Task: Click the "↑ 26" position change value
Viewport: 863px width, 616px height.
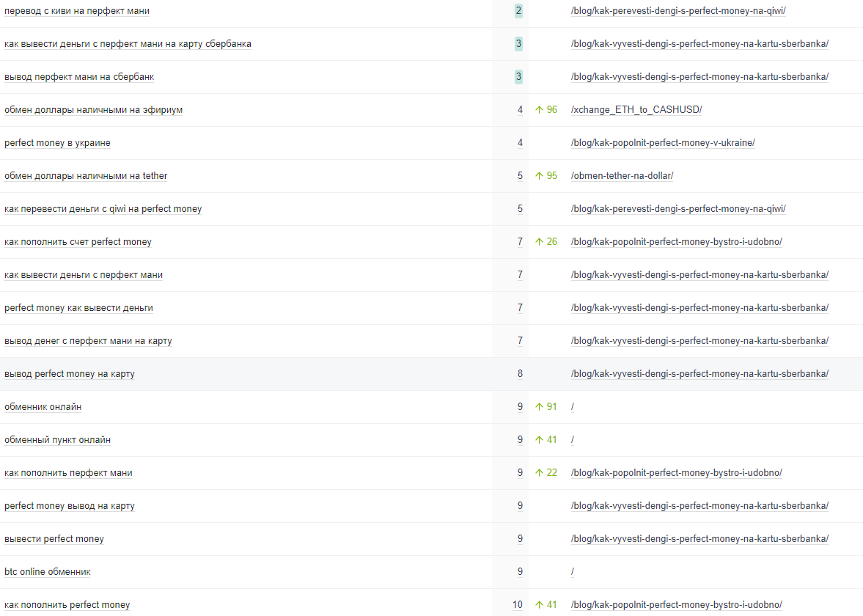Action: [x=546, y=242]
